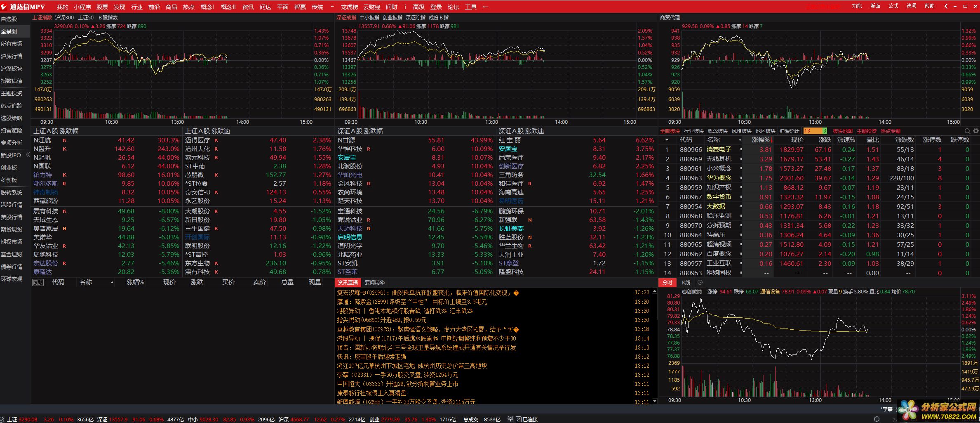Switch to the 创业板指 tab

coord(392,18)
